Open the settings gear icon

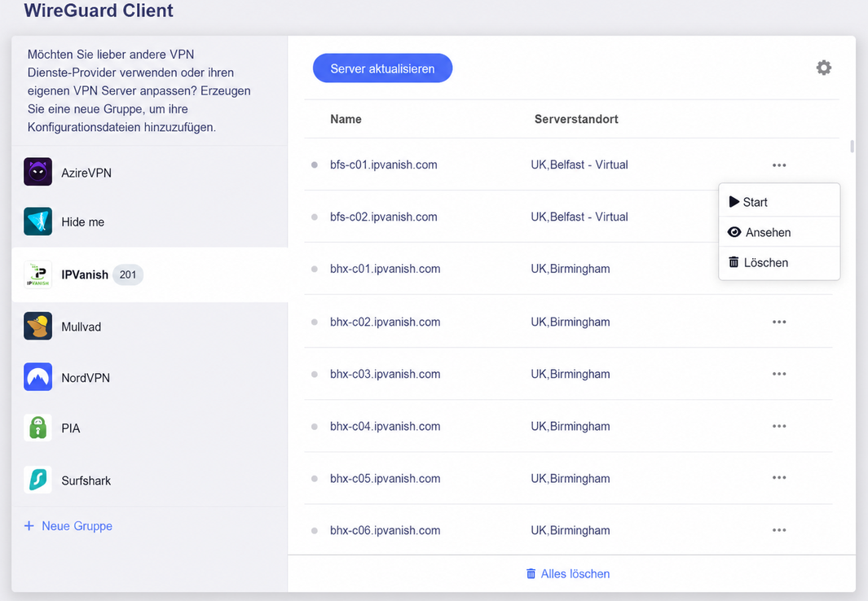[x=824, y=68]
